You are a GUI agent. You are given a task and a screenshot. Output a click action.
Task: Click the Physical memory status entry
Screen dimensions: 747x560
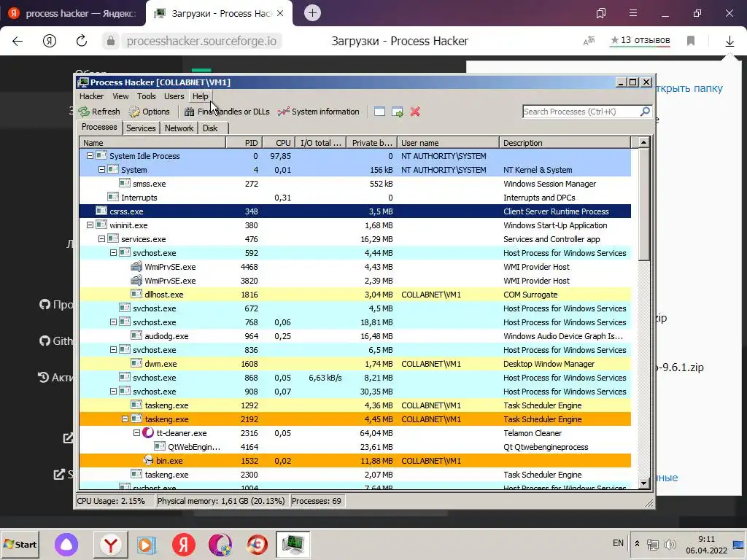tap(222, 501)
